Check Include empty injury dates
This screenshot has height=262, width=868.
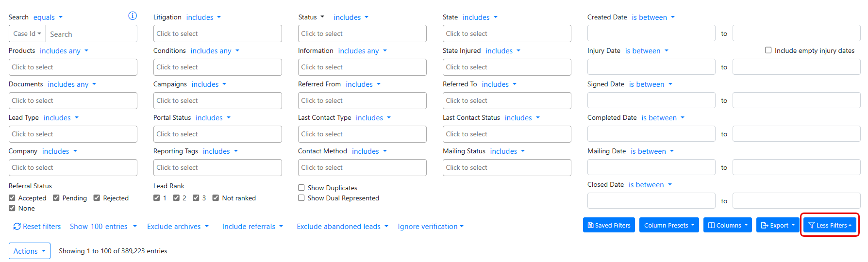tap(768, 50)
